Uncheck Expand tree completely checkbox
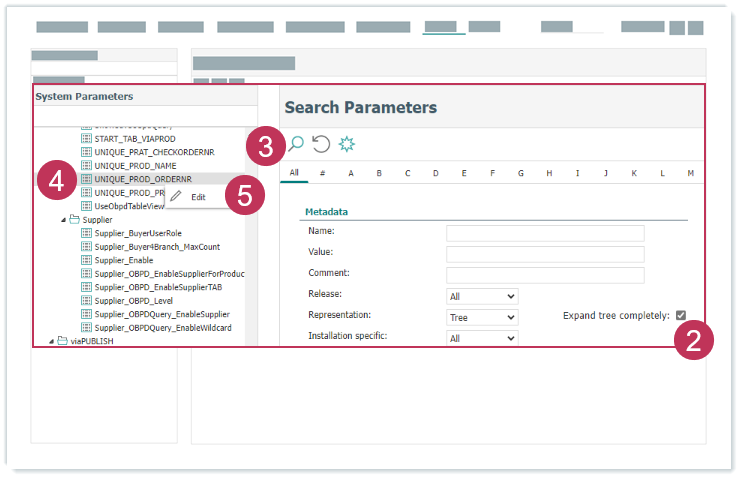This screenshot has height=479, width=741. click(681, 315)
